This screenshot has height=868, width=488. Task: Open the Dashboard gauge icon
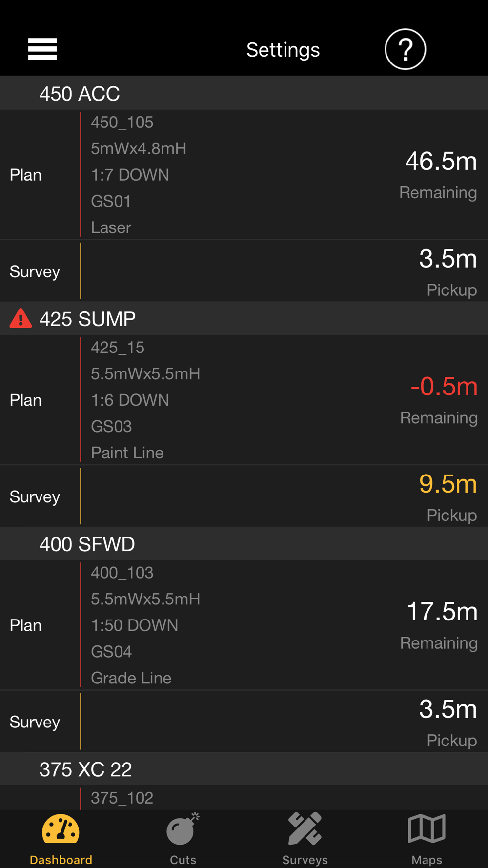pyautogui.click(x=61, y=829)
